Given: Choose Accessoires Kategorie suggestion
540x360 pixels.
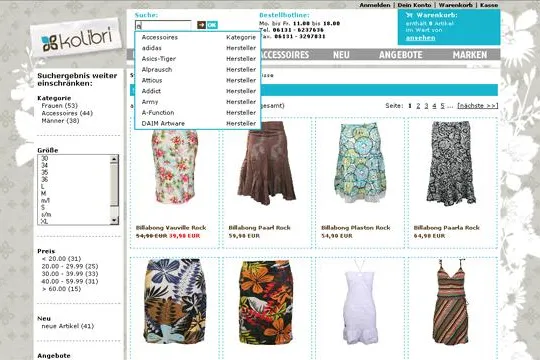Looking at the screenshot, I should [x=198, y=37].
